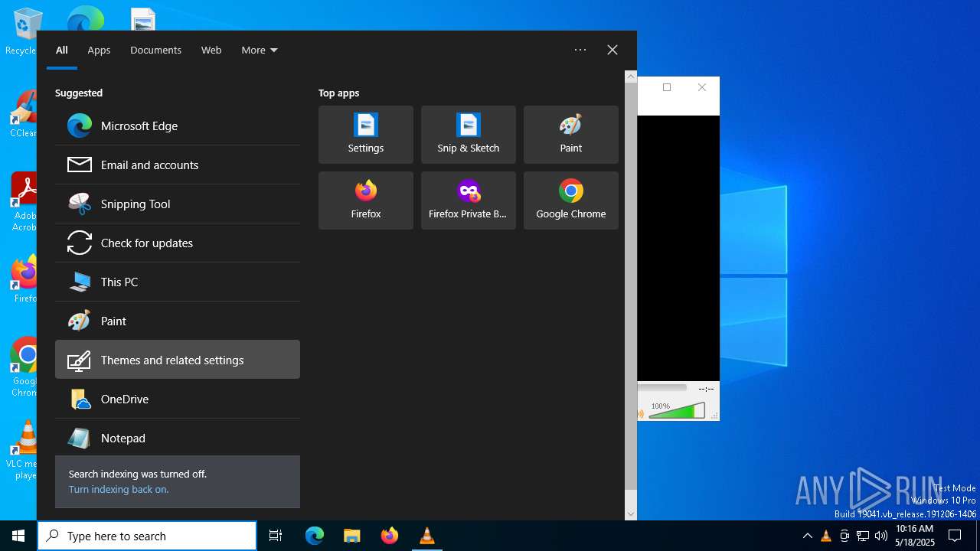Launch OneDrive from suggested list
The width and height of the screenshot is (980, 551).
click(178, 399)
